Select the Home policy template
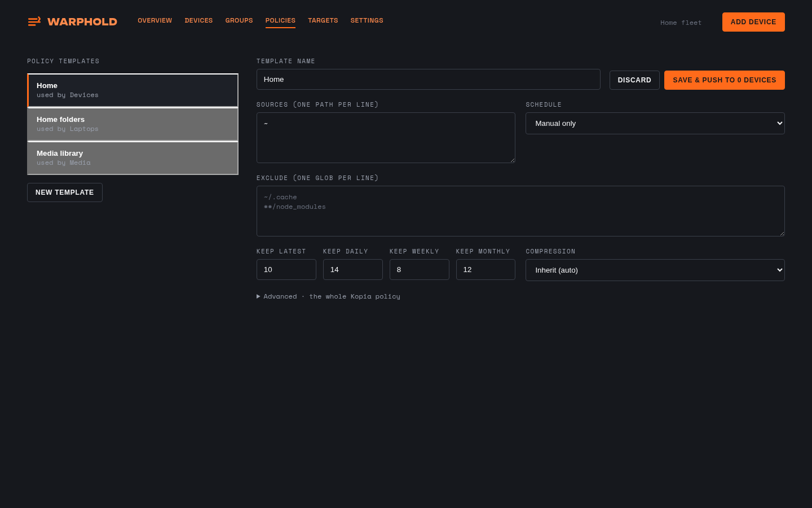 pos(133,90)
